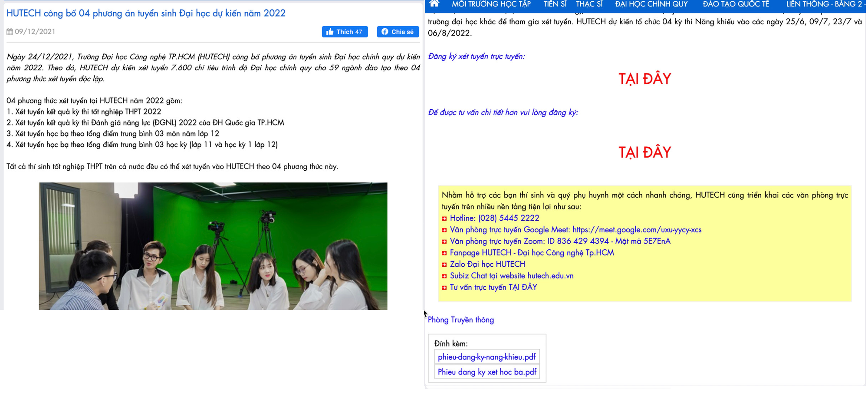Click the red bullet icon beside Zoom line
This screenshot has height=400, width=868.
[x=444, y=241]
